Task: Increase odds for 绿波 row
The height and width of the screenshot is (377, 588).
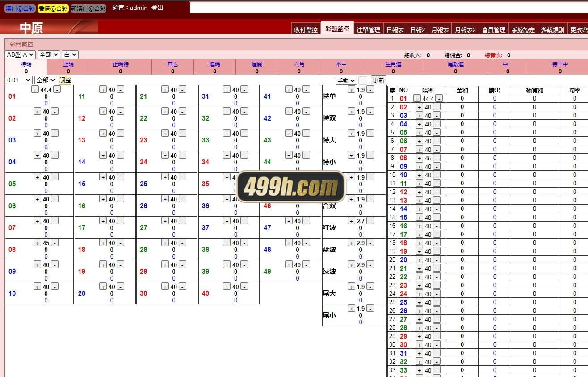Action: click(x=352, y=265)
